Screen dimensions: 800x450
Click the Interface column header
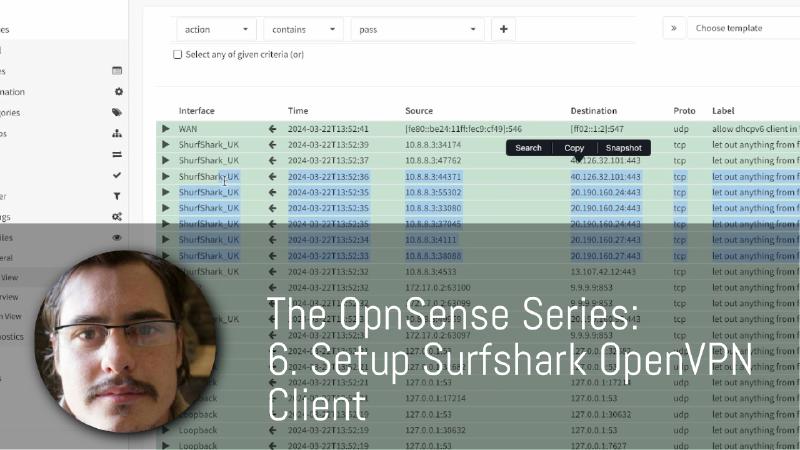(x=196, y=111)
